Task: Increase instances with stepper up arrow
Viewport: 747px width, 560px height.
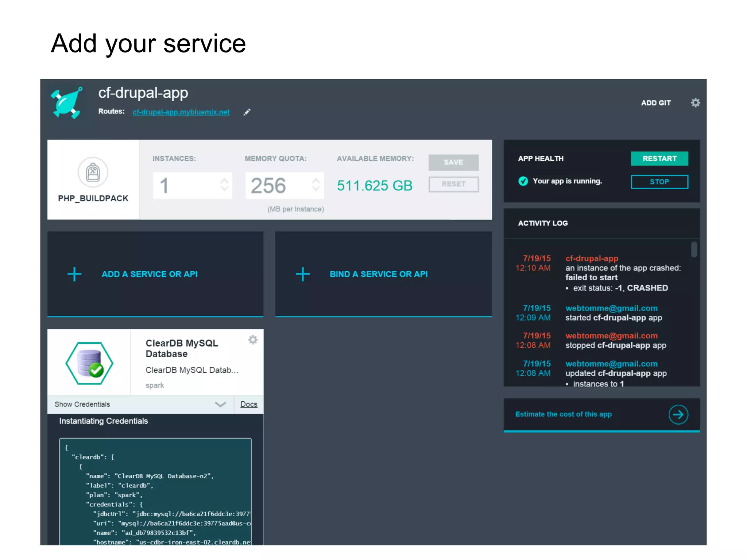Action: [x=224, y=180]
